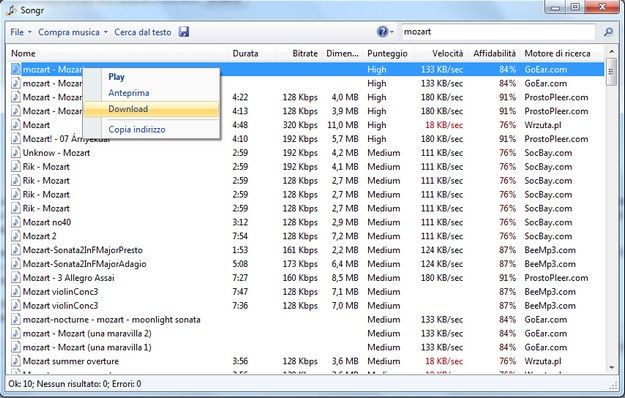Click music note icon beside Mozart no40
Viewport: 625px width, 398px height.
(x=16, y=222)
